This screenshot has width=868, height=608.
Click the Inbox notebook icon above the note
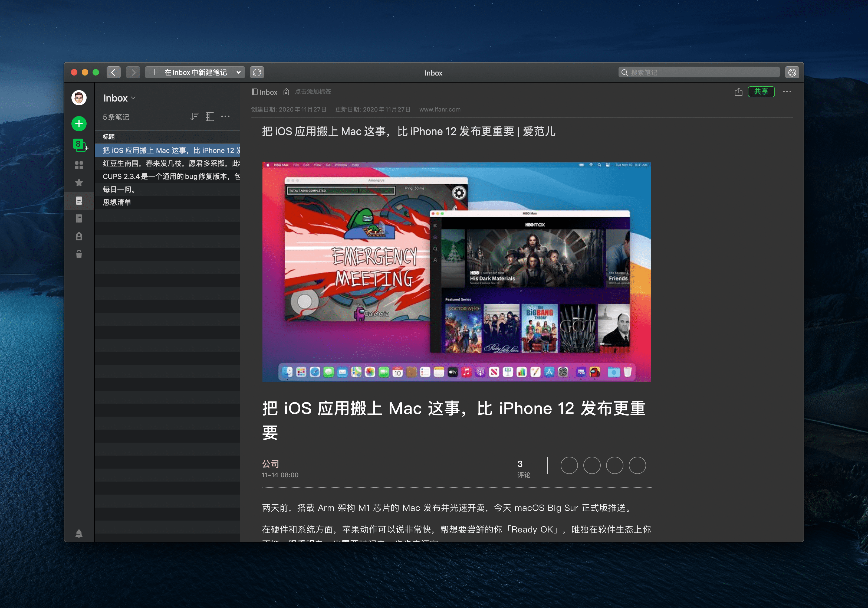pyautogui.click(x=255, y=92)
